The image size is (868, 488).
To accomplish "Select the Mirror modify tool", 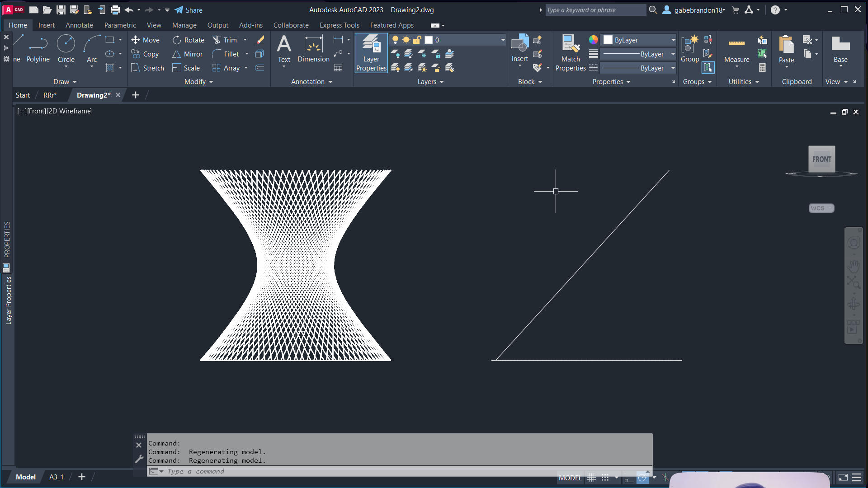I will (188, 54).
